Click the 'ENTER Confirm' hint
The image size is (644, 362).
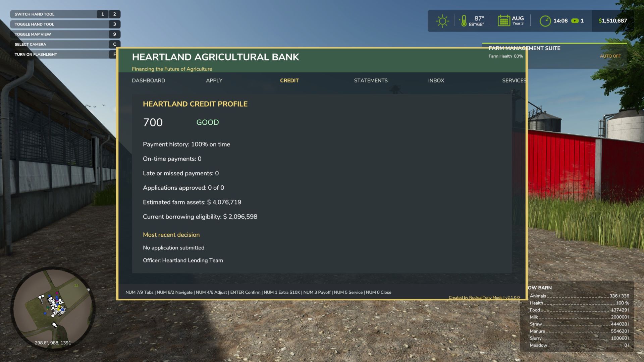245,292
